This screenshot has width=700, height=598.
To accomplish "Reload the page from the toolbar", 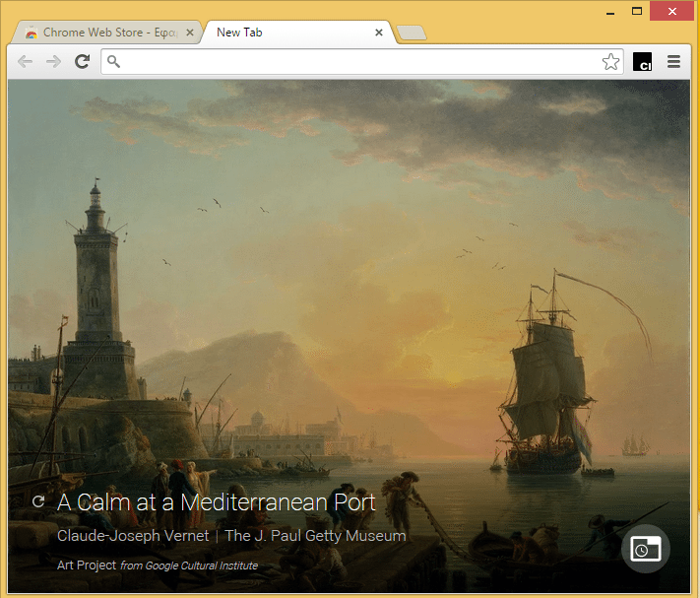I will pyautogui.click(x=82, y=62).
